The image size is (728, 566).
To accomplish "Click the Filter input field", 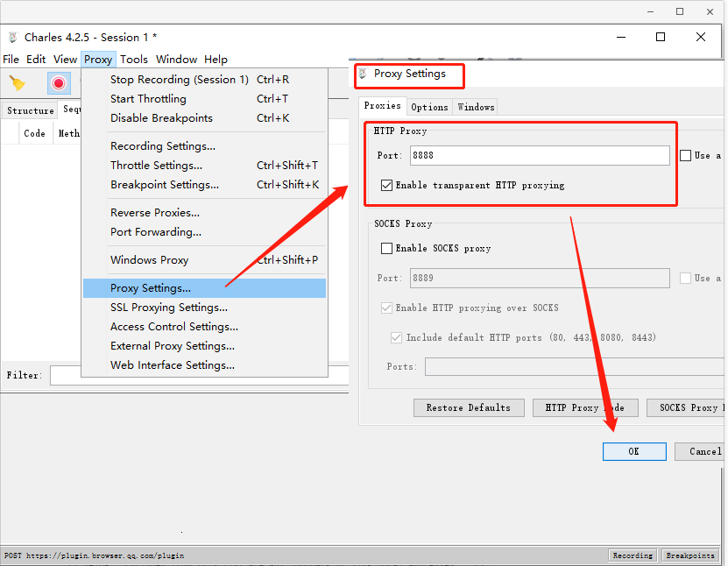I will point(200,375).
